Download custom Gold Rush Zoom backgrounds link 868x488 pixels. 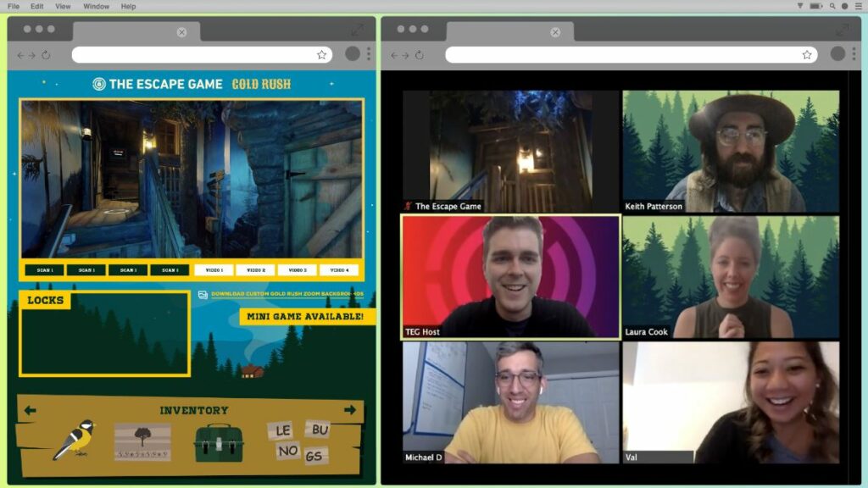287,294
